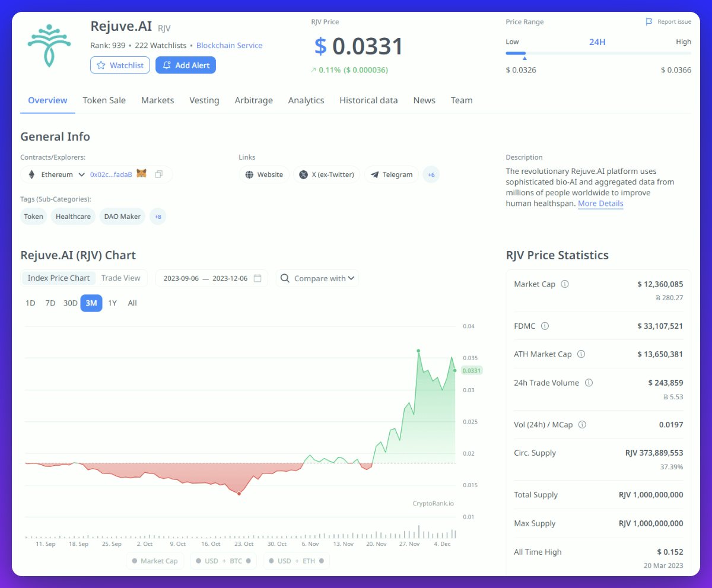Click the Rejuve.AI logo image
This screenshot has width=712, height=588.
coord(49,46)
